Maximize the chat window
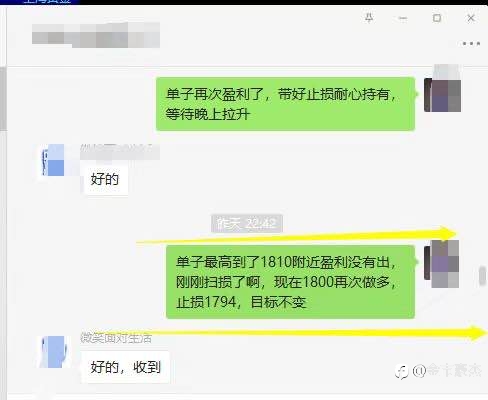Viewport: 488px width, 400px height. point(437,18)
